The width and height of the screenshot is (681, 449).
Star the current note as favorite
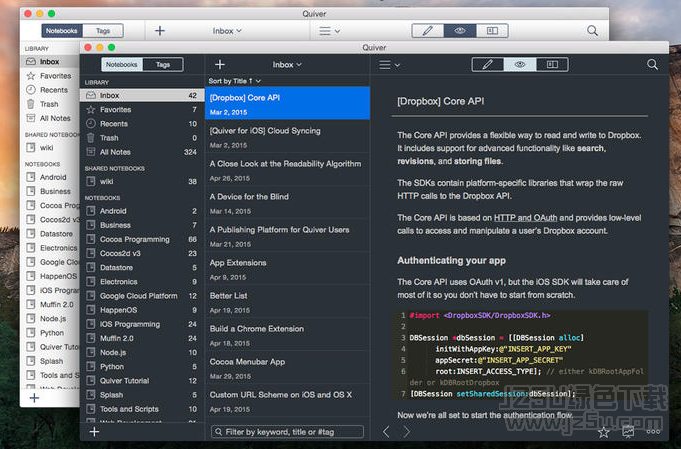pos(603,432)
